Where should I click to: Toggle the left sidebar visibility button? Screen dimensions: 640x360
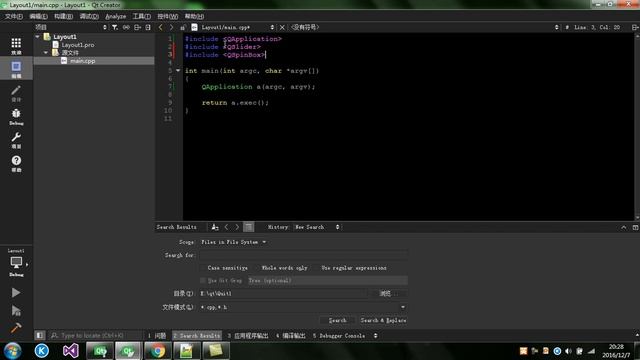pos(40,336)
